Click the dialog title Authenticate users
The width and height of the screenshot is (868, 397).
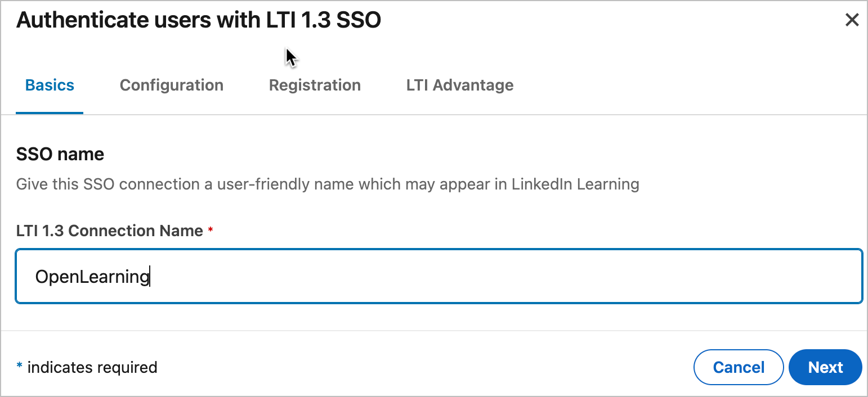199,20
